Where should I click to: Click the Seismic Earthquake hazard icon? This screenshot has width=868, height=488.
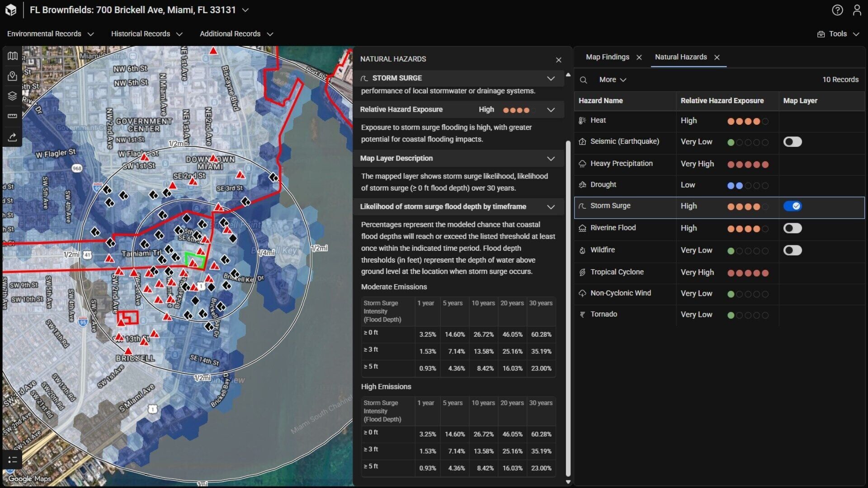(582, 141)
